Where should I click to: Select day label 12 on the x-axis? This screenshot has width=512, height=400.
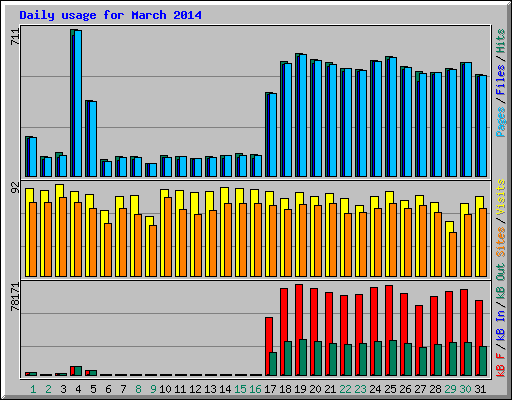(195, 389)
